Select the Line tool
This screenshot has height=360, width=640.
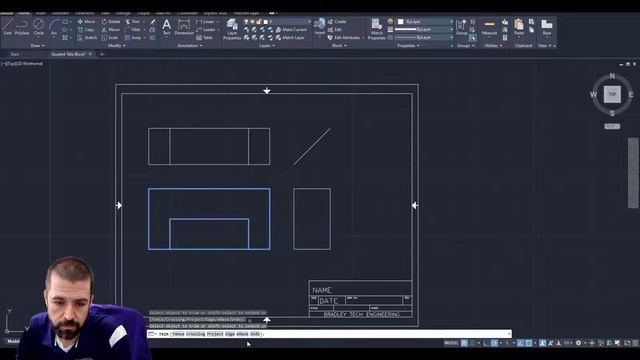coord(7,27)
